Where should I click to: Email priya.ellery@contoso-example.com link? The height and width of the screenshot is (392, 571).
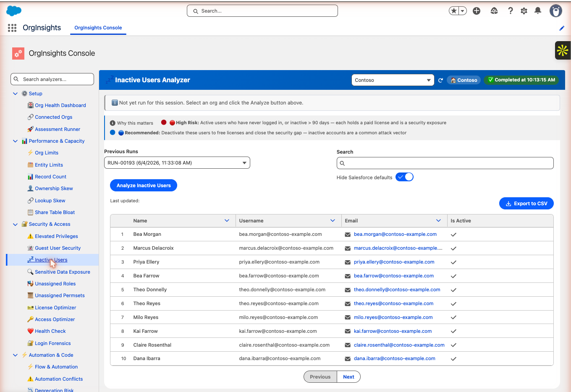click(394, 262)
